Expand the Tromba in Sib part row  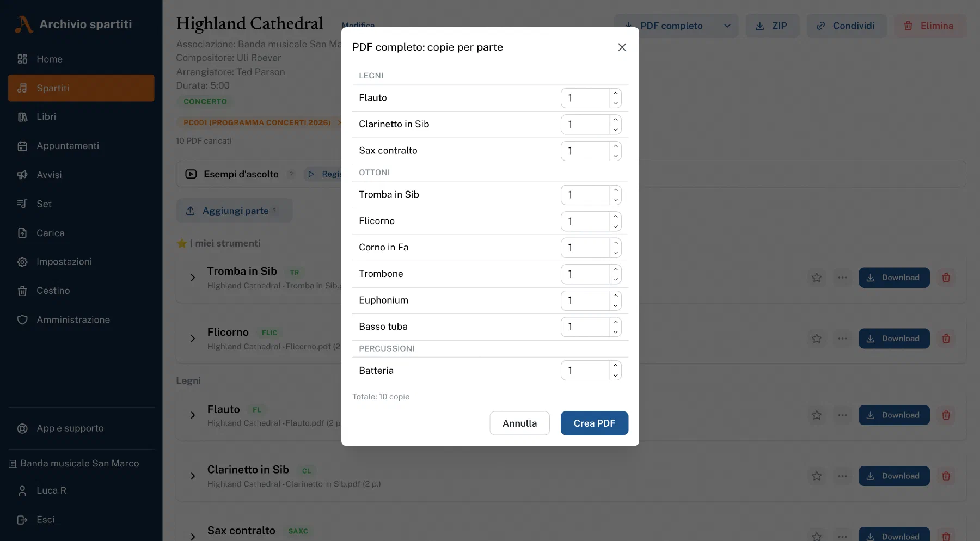pyautogui.click(x=192, y=278)
